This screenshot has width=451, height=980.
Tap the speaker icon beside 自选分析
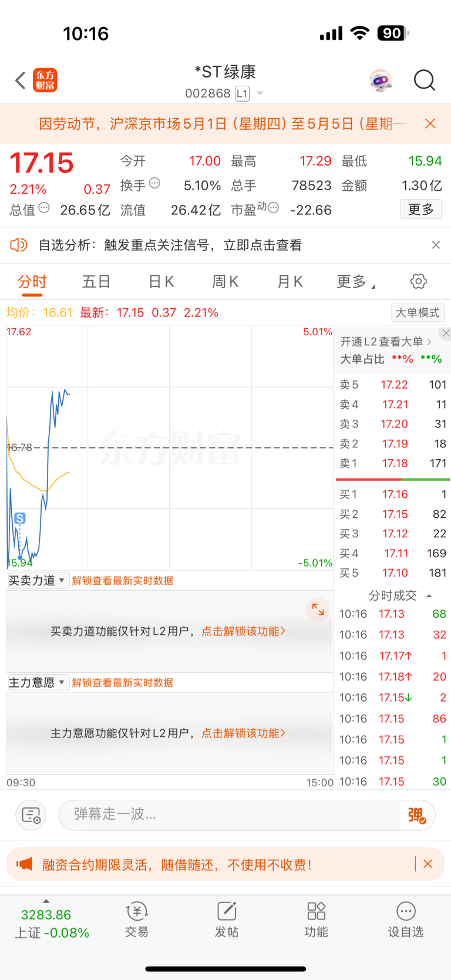(19, 245)
